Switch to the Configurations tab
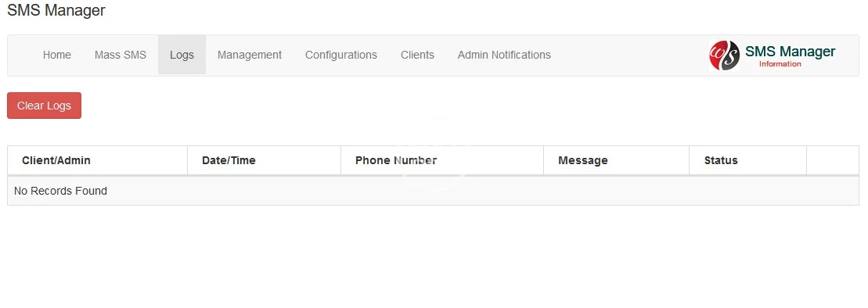 [341, 55]
